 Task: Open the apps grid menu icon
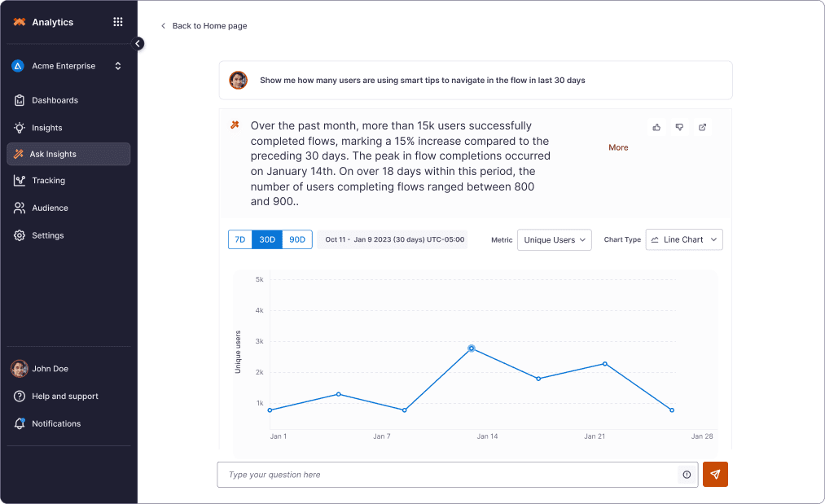click(x=118, y=22)
